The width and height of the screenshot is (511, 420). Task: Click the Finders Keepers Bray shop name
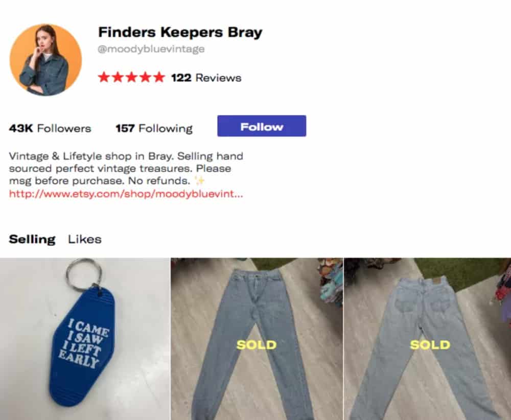coord(180,32)
